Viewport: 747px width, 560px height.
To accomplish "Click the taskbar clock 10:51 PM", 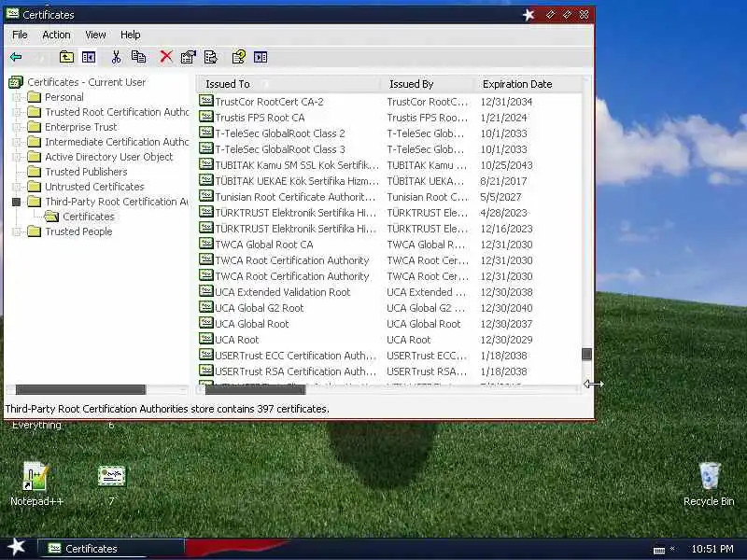I will pyautogui.click(x=712, y=549).
